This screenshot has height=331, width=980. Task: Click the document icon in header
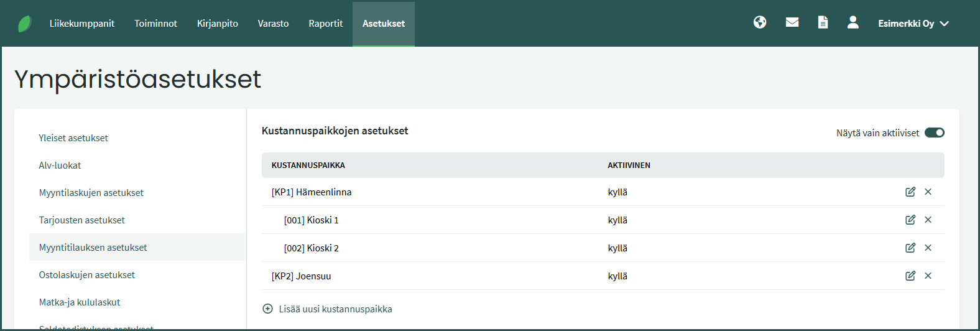(x=823, y=22)
